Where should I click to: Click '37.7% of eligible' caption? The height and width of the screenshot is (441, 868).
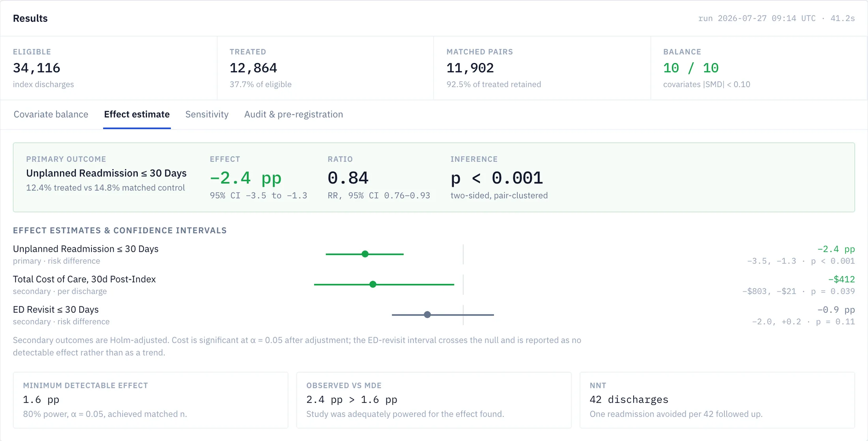click(x=260, y=84)
